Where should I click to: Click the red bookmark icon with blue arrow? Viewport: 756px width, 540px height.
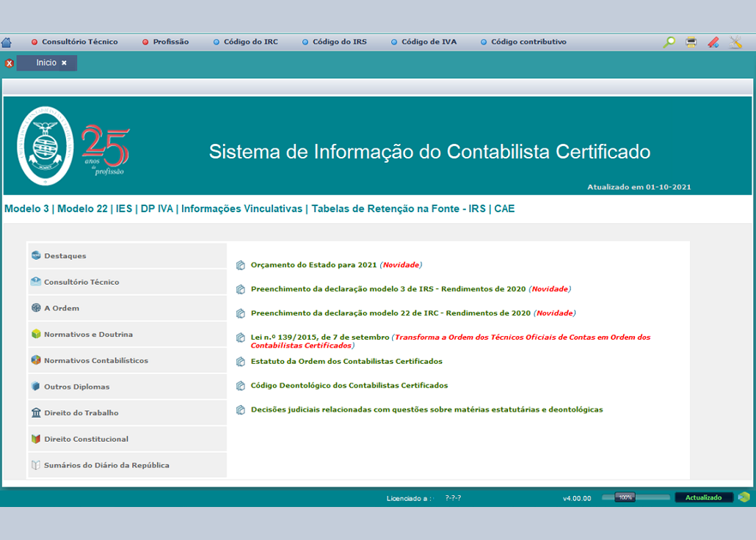point(713,43)
